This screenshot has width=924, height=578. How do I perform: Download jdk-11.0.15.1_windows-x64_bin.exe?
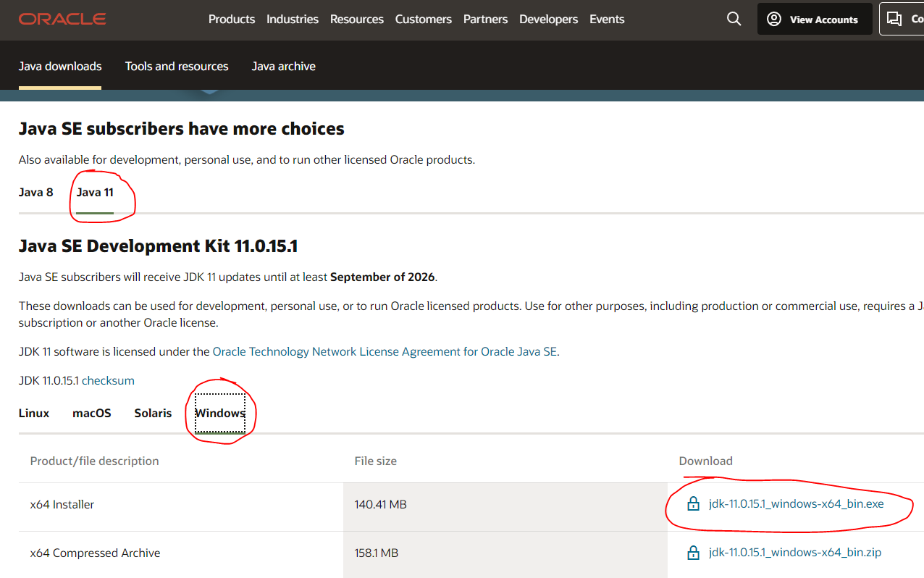(x=797, y=503)
